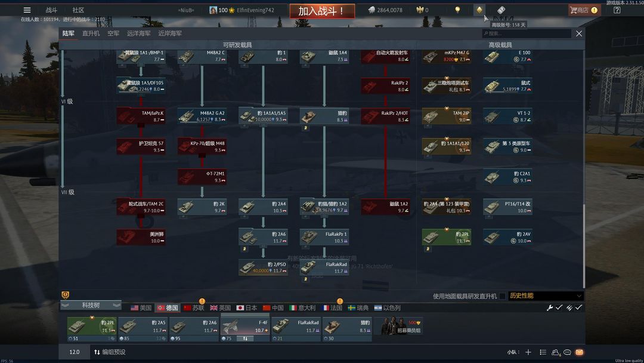The height and width of the screenshot is (363, 644).
Task: Open the contacts icon
Action: (x=556, y=352)
